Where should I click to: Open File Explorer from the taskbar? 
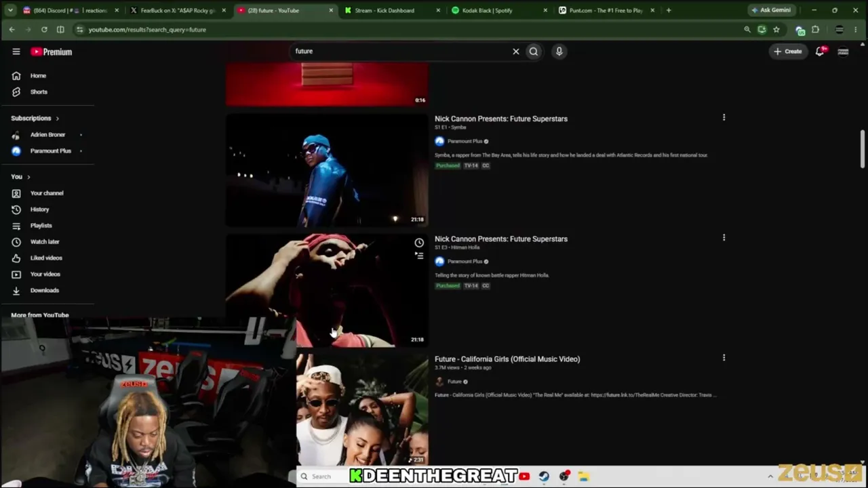coord(583,476)
